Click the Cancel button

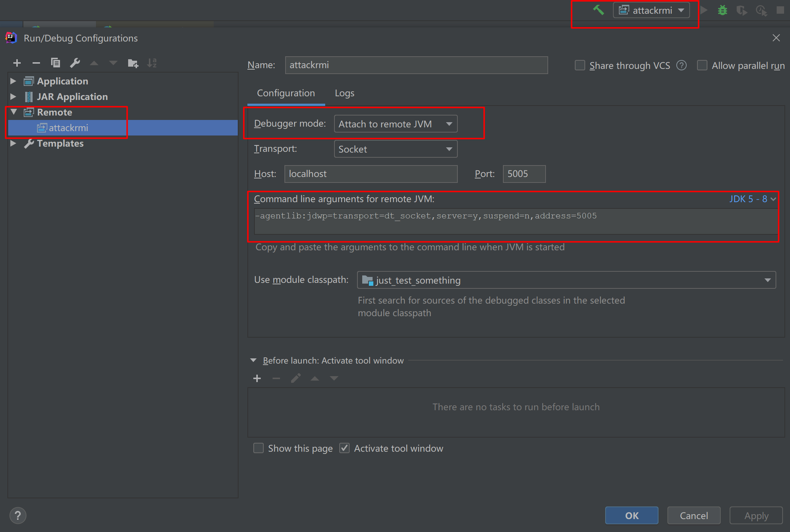coord(693,515)
